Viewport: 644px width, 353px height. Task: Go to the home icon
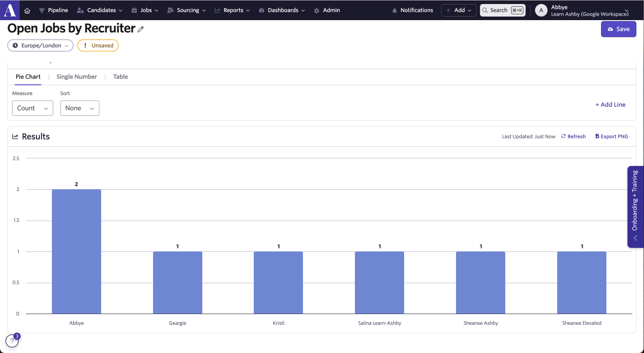tap(27, 10)
